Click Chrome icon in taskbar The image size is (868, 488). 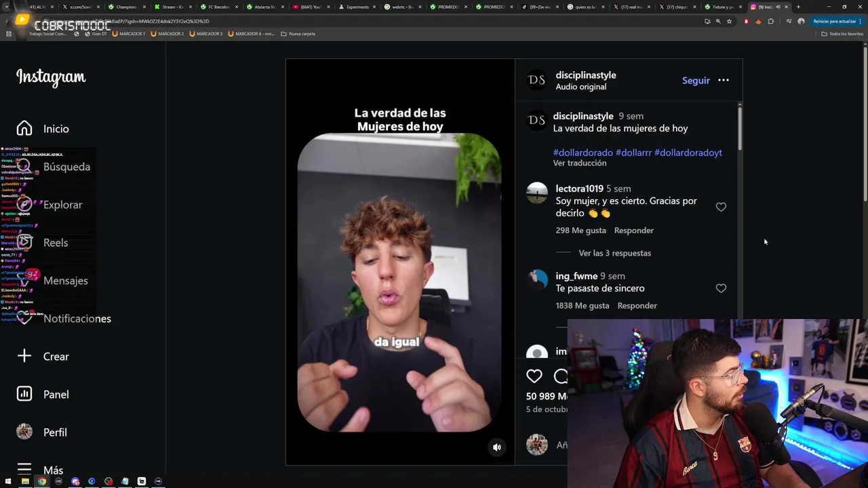pyautogui.click(x=42, y=481)
